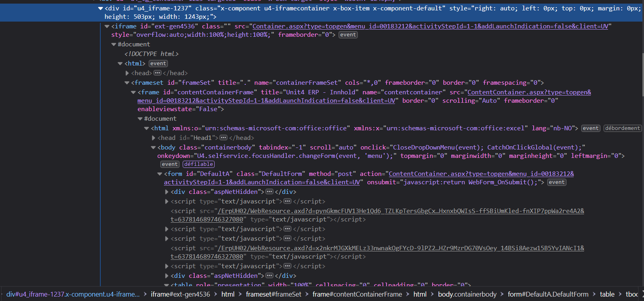Show event listeners for html xmlns row
The width and height of the screenshot is (644, 301).
tap(591, 128)
